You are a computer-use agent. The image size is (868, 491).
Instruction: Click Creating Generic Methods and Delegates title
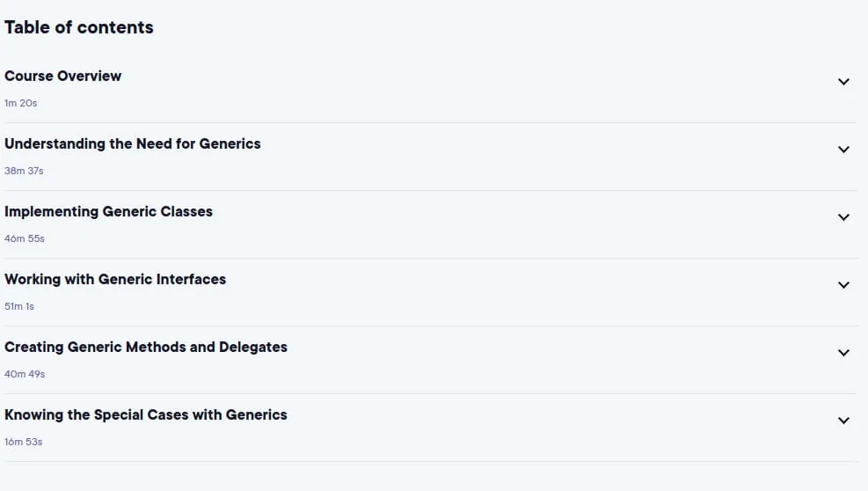click(x=146, y=347)
